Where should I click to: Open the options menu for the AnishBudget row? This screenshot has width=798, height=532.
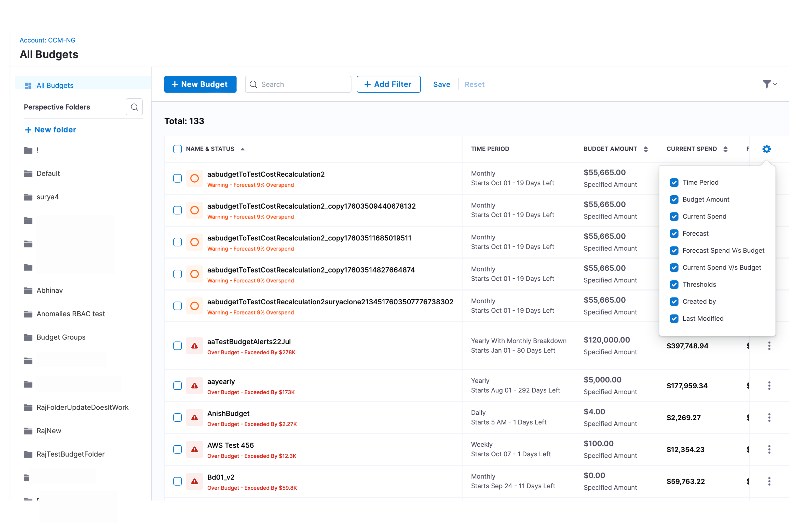[x=769, y=418]
